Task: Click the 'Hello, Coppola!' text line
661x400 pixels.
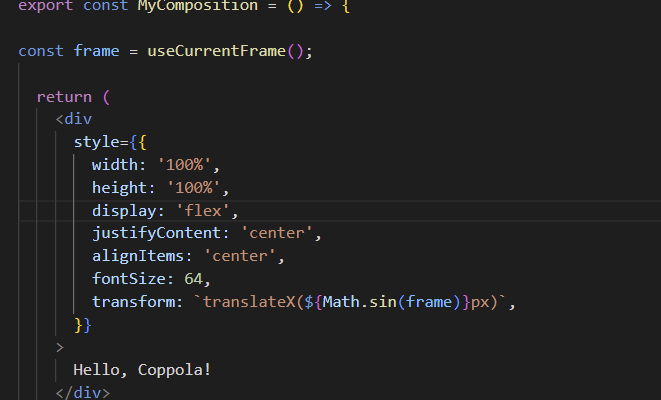Action: click(x=142, y=370)
